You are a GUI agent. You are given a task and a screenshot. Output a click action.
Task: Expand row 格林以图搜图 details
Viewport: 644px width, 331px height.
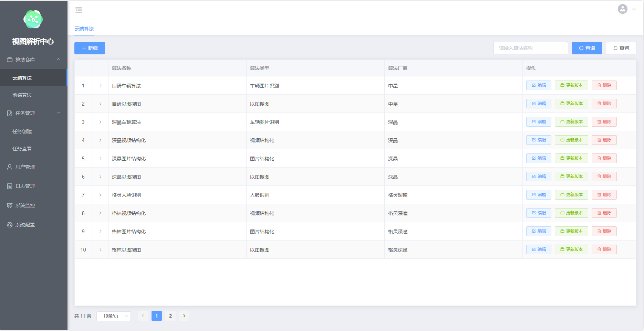pyautogui.click(x=100, y=250)
